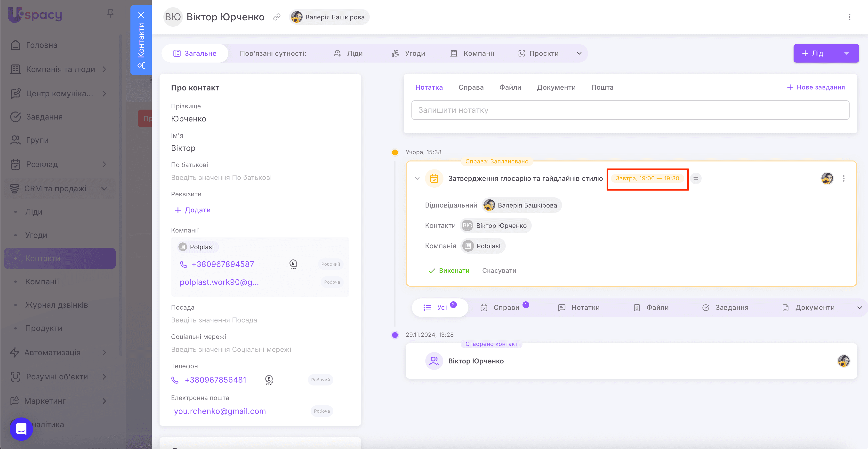Screen dimensions: 868x449
Task: Open Polplast company chip in activity card
Action: pyautogui.click(x=483, y=246)
